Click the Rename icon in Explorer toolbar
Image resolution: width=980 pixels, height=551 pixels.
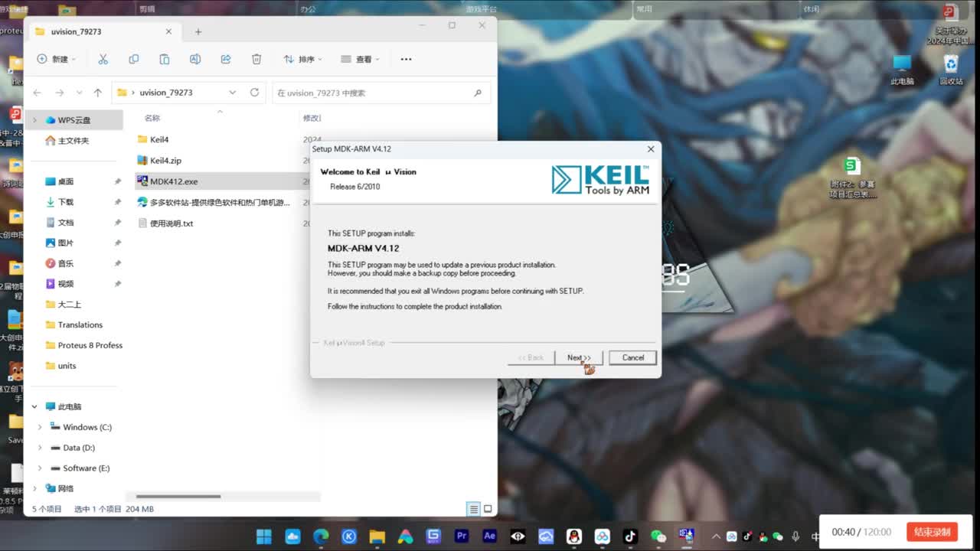[x=195, y=59]
